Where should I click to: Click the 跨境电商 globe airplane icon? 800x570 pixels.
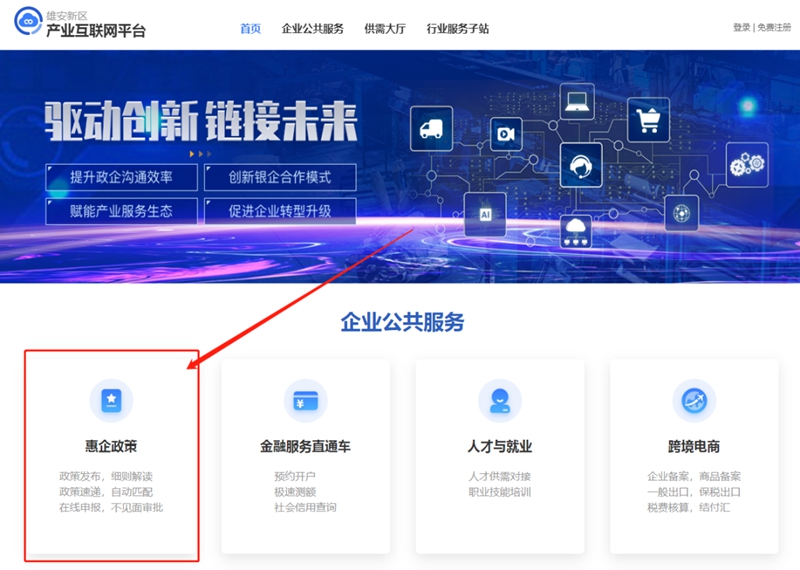(694, 400)
